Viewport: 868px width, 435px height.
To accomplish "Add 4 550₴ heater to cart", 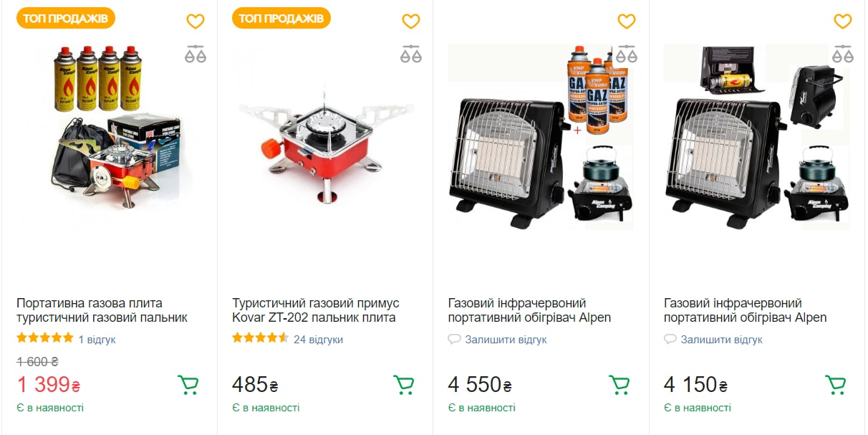I will [x=619, y=386].
